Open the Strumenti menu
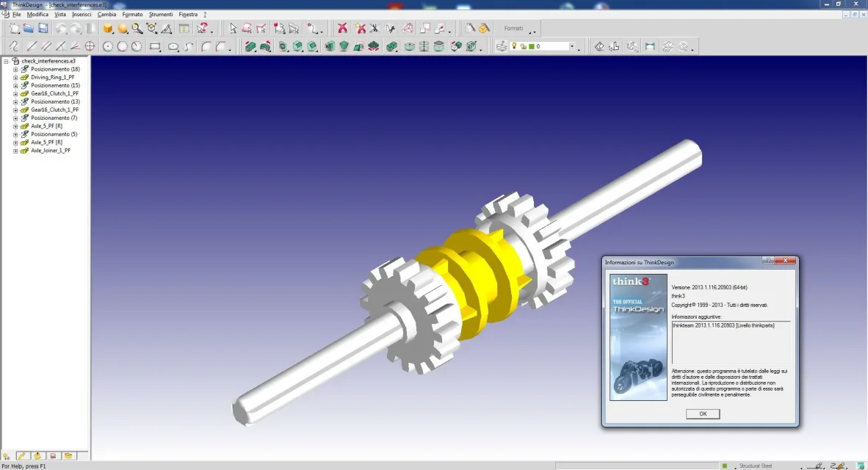868x470 pixels. point(160,14)
